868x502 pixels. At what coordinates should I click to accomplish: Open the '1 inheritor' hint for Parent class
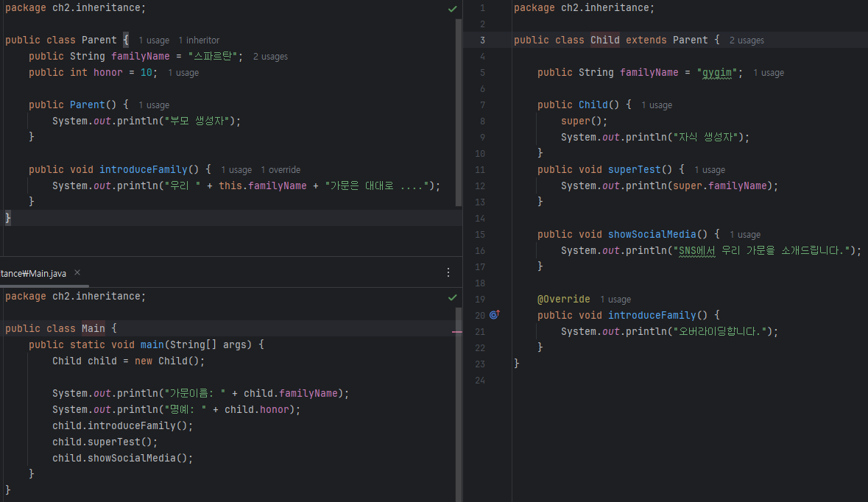(x=199, y=40)
